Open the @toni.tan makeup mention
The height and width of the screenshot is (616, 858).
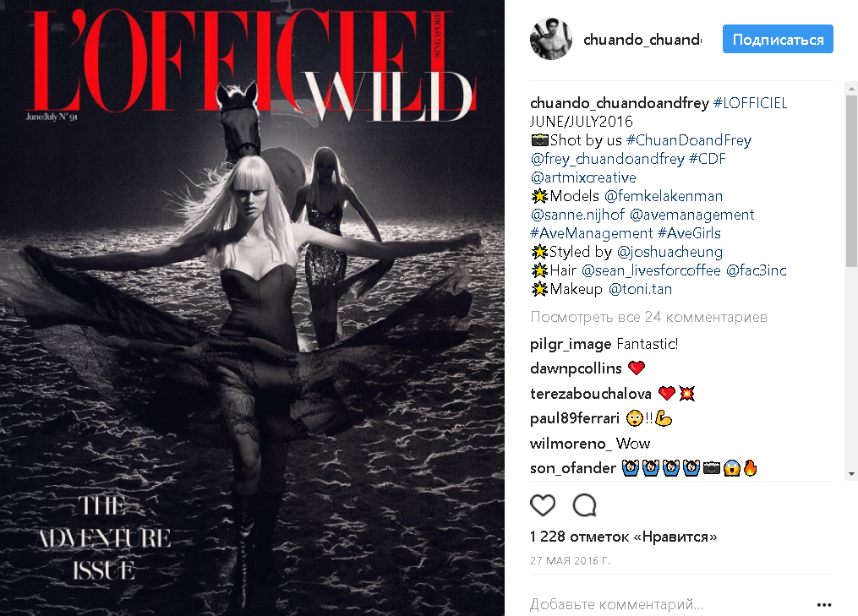pyautogui.click(x=640, y=289)
